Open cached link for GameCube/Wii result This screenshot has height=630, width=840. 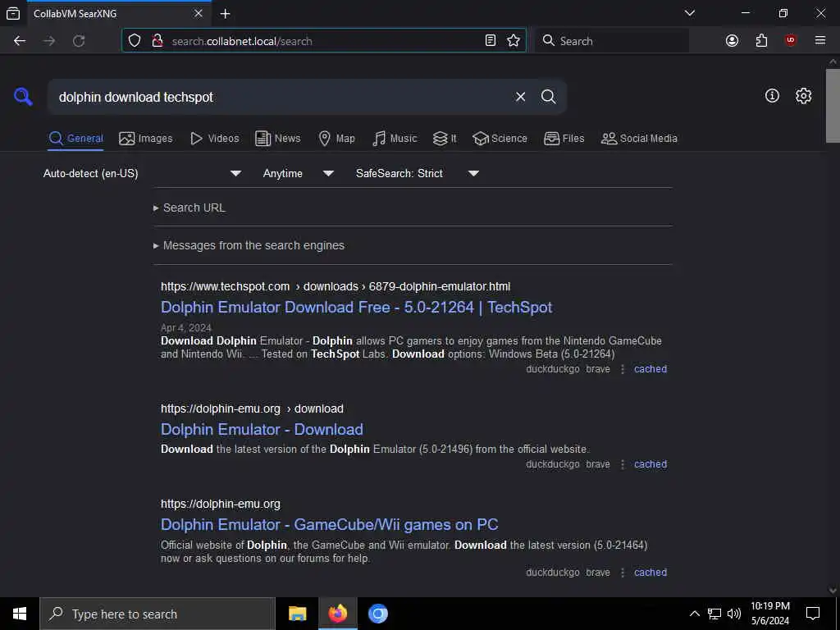coord(651,572)
